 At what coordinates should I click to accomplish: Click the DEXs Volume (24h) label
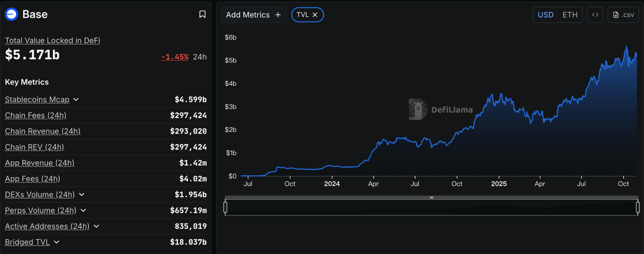tap(40, 195)
